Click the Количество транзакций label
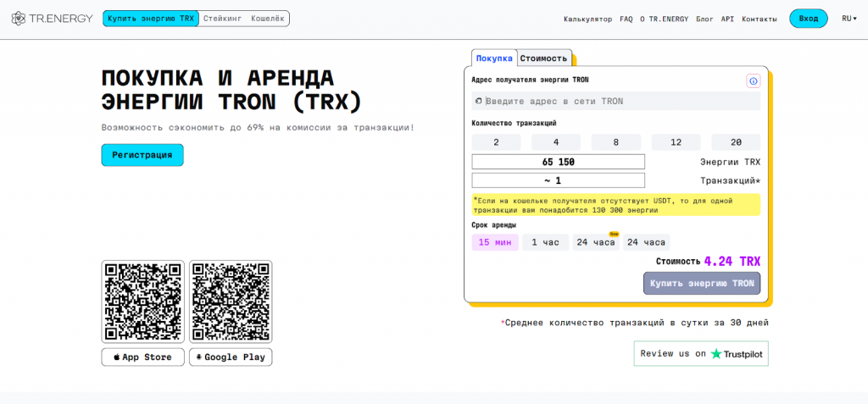The image size is (868, 404). pyautogui.click(x=514, y=124)
